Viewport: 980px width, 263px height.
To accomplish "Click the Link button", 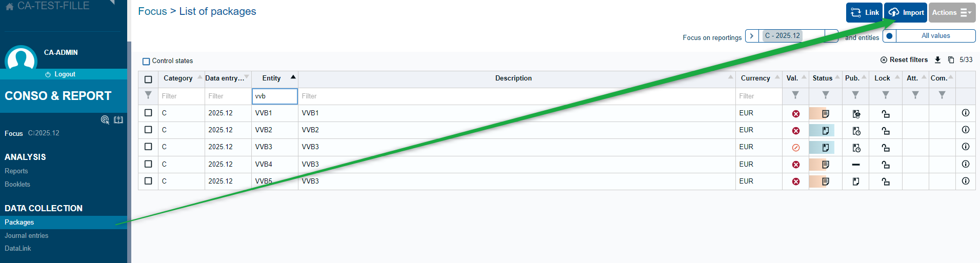I will (x=864, y=12).
